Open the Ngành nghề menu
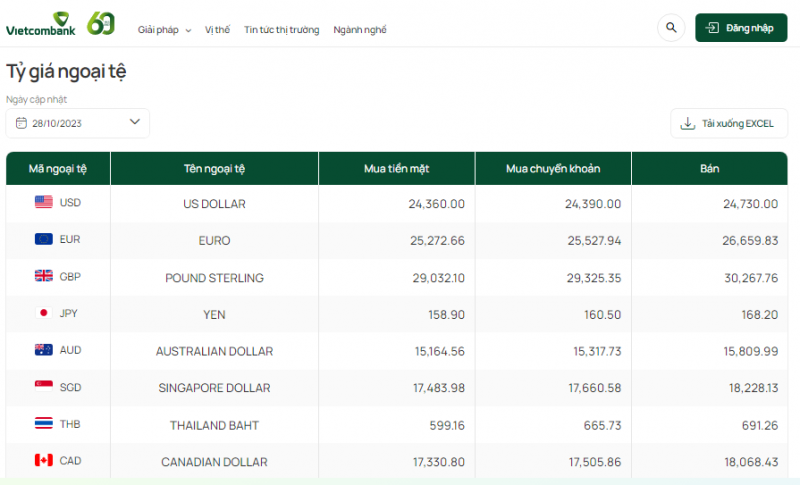 coord(360,30)
